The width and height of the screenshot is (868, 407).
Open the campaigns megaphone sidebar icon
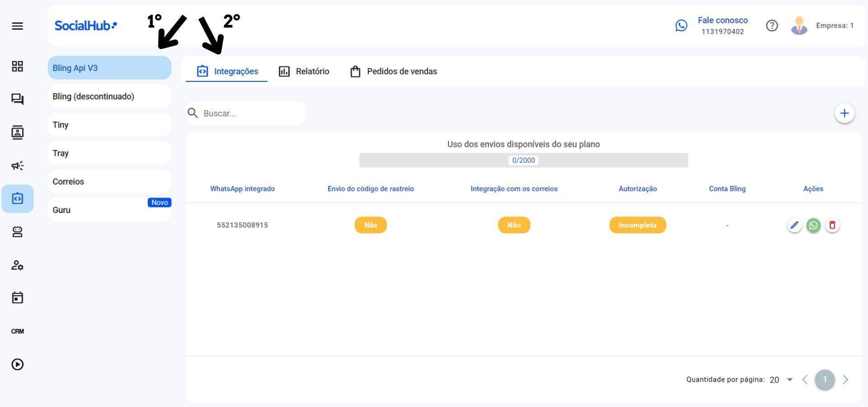click(x=18, y=166)
